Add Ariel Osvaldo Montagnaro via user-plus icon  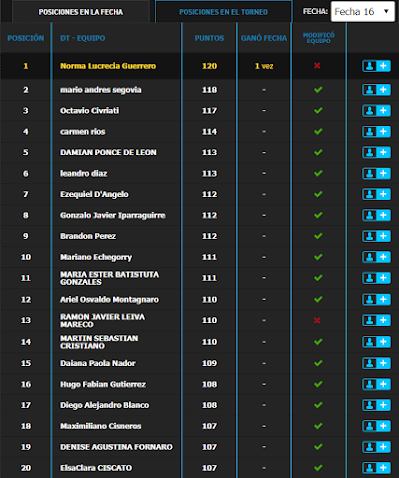pos(376,300)
